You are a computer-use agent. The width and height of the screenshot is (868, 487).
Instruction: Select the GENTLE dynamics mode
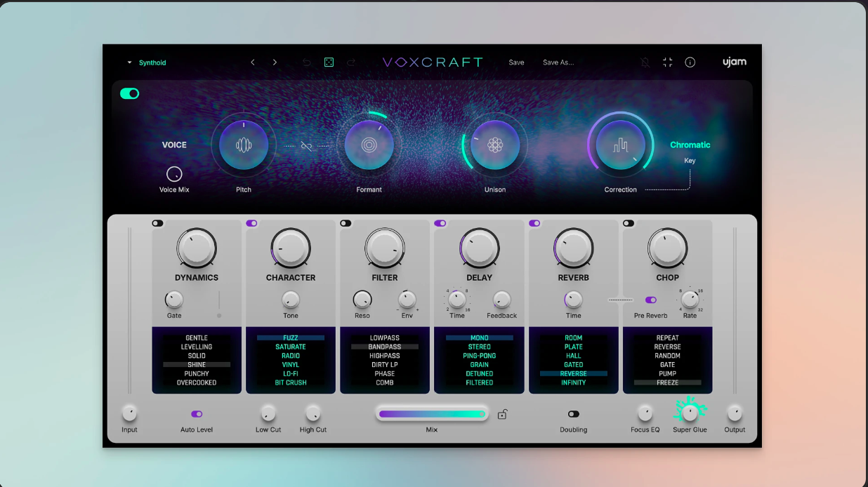pos(197,338)
